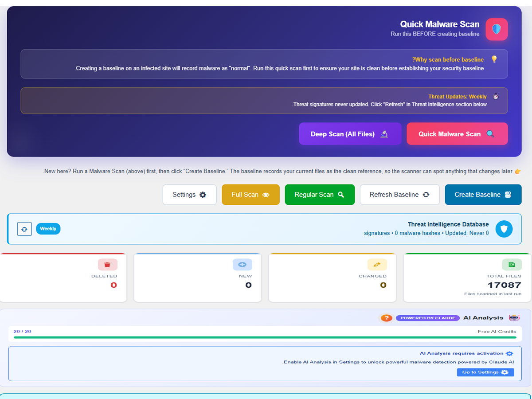The height and width of the screenshot is (399, 532).
Task: Click the blue shield icon for Threat Intelligence Database
Action: (504, 229)
